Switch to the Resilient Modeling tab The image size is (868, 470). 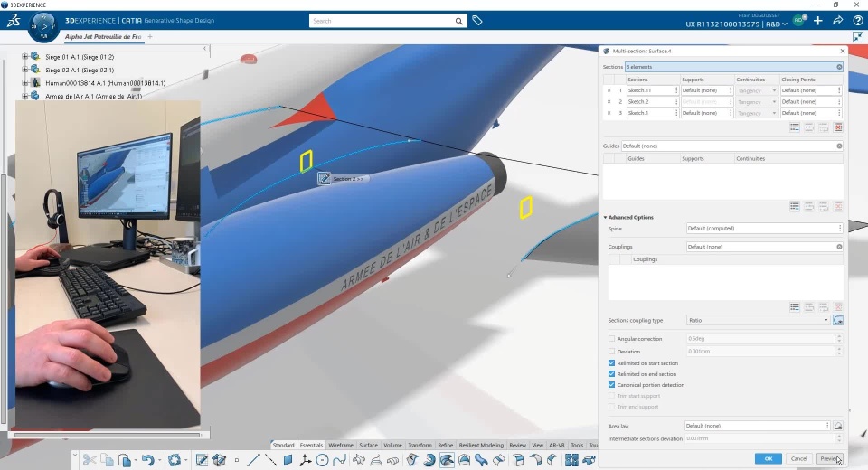[481, 445]
